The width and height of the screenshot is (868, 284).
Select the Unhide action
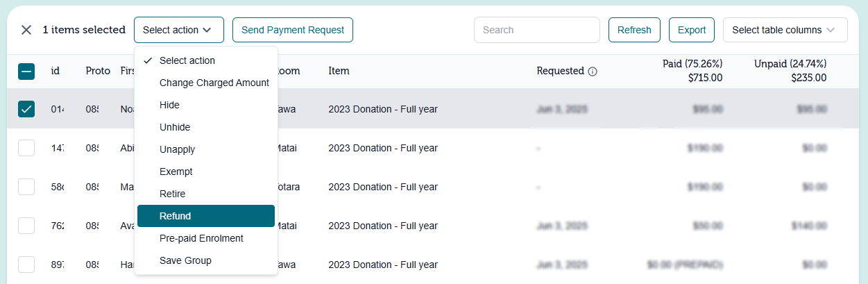pyautogui.click(x=175, y=127)
